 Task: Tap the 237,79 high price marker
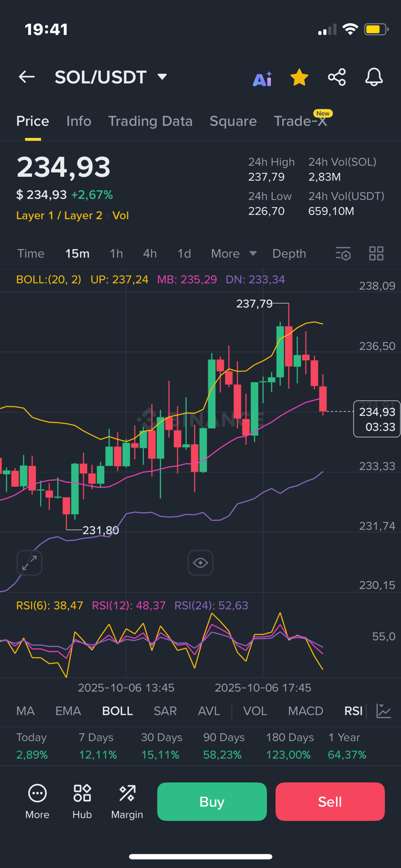click(x=254, y=304)
